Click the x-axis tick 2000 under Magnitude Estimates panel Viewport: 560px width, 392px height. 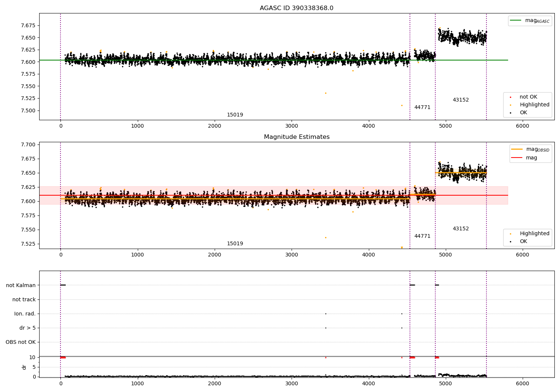pyautogui.click(x=215, y=255)
